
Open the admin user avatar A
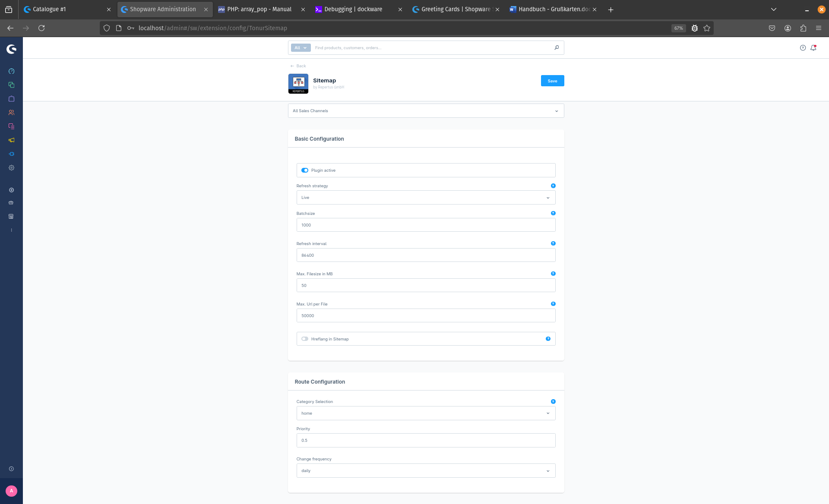(x=11, y=491)
